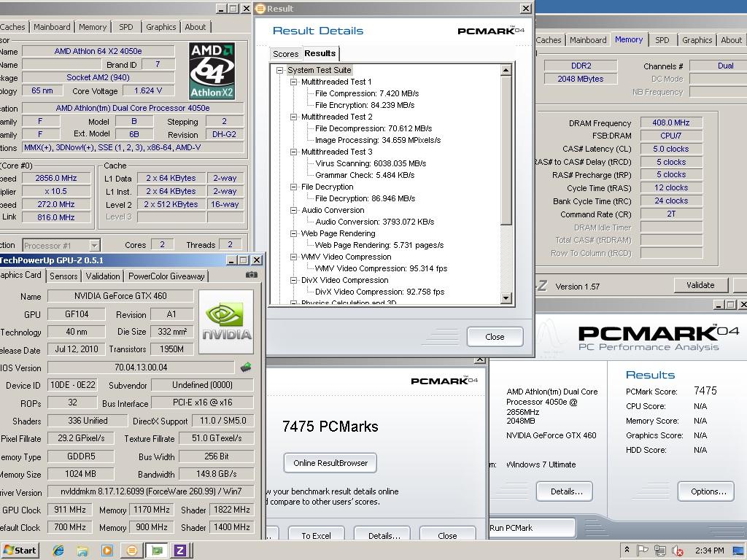The image size is (747, 560).
Task: Select Virus Scanning: 6038.035 MB/s row
Action: coord(370,163)
